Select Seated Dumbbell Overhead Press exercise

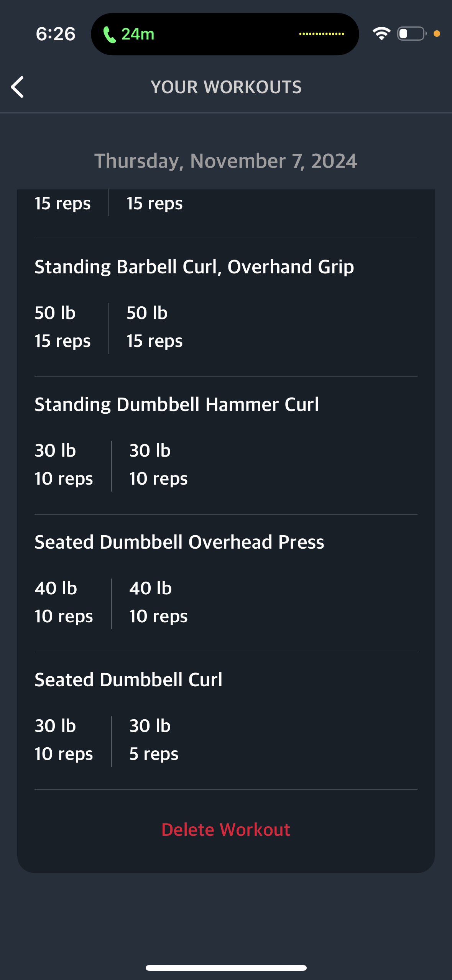point(179,542)
